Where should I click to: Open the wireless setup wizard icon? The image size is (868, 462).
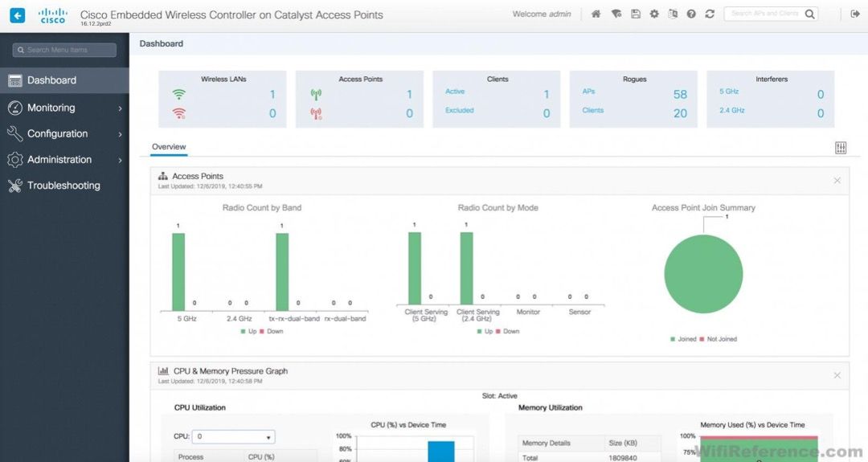[x=616, y=14]
